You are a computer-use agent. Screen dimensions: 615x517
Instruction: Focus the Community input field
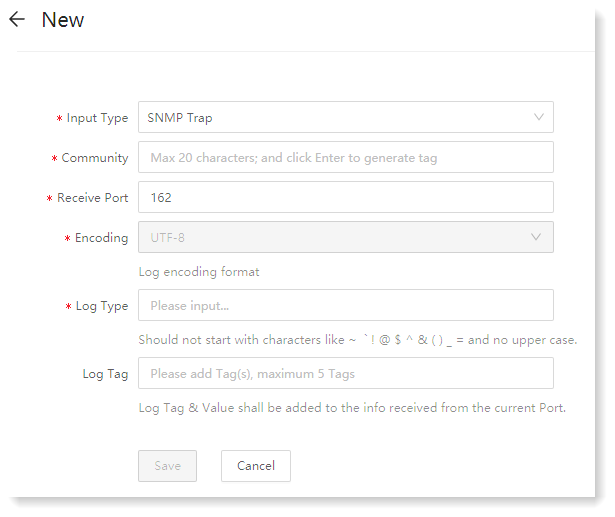click(346, 157)
